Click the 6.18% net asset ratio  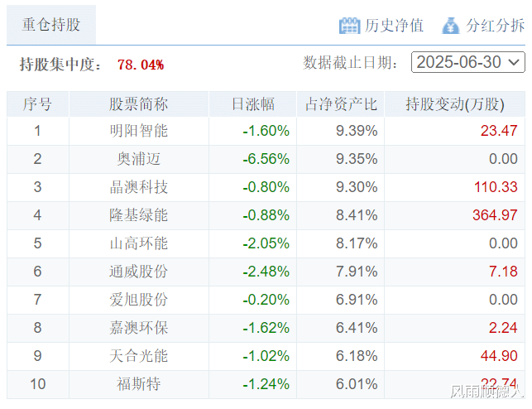click(x=357, y=356)
